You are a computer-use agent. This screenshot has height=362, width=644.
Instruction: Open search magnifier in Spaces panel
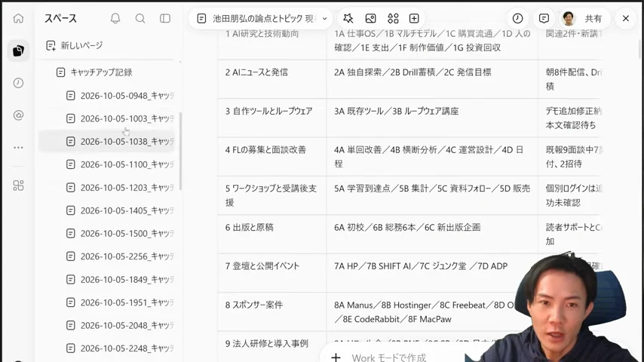tap(140, 19)
